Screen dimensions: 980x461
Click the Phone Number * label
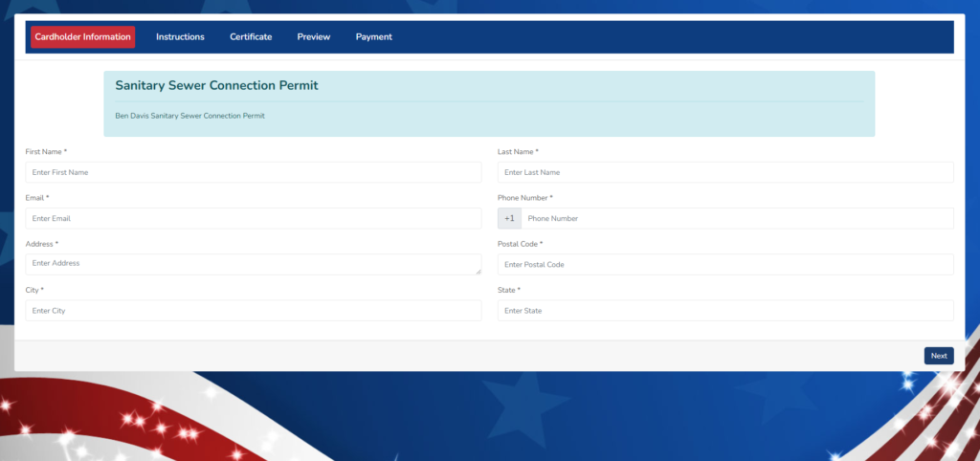tap(525, 198)
